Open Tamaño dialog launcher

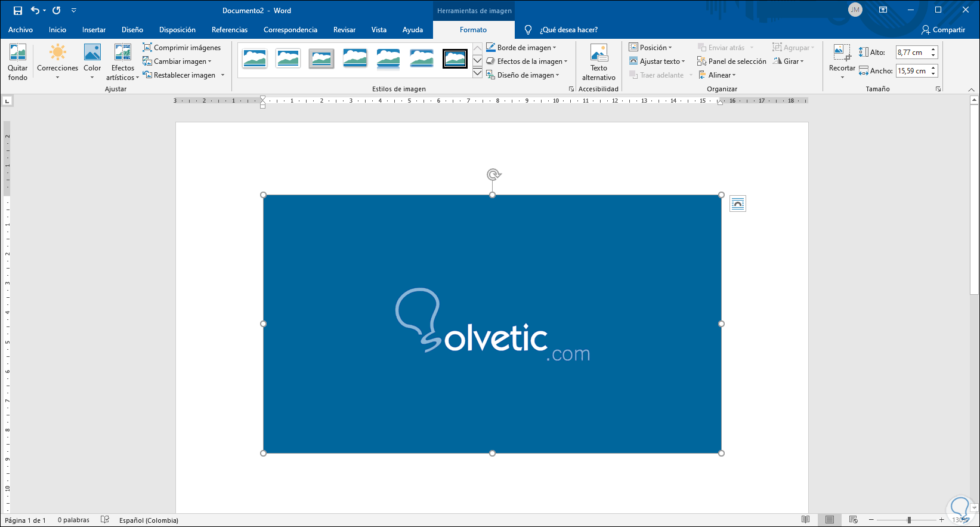(x=938, y=89)
